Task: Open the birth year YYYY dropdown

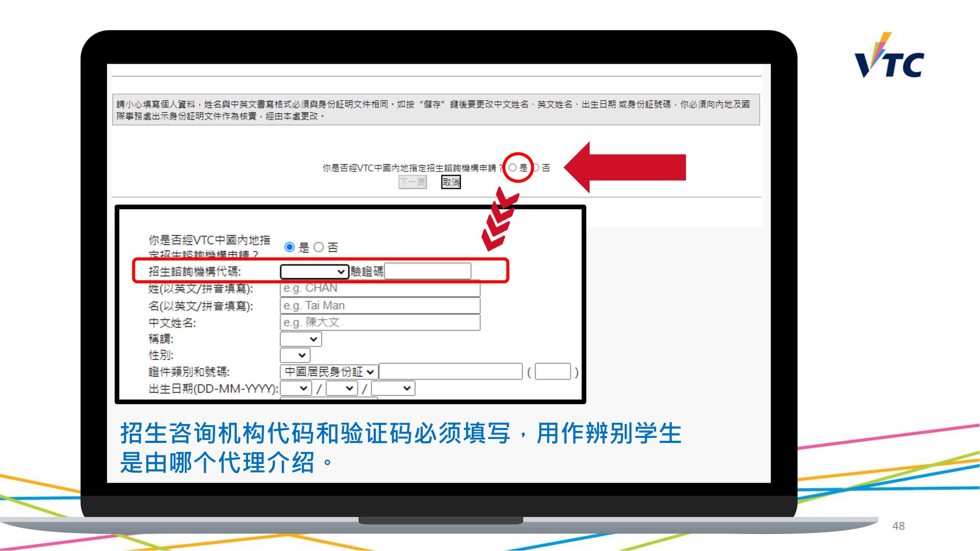Action: pos(393,389)
